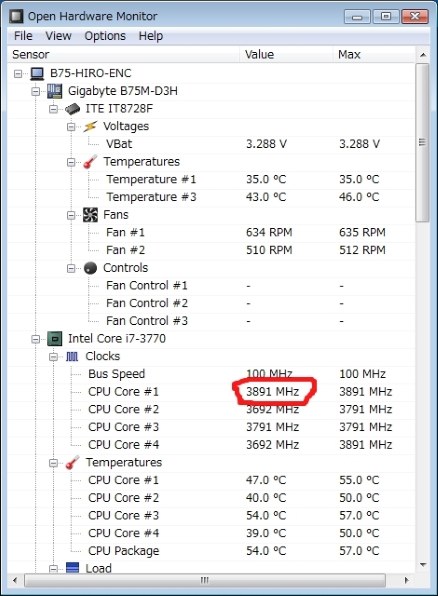Screen dimensions: 438x596
Task: Collapse the Controls group
Action: pyautogui.click(x=71, y=269)
